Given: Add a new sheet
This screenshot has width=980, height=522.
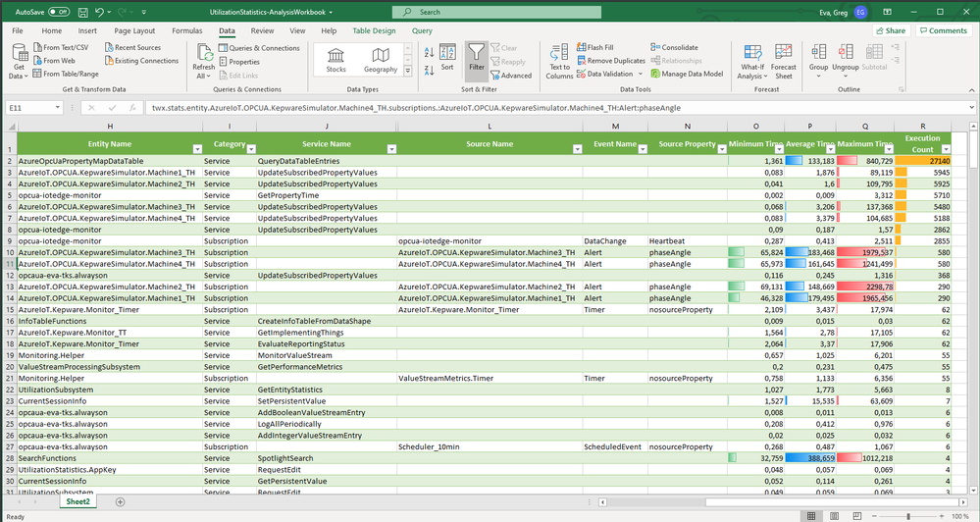Looking at the screenshot, I should point(120,501).
